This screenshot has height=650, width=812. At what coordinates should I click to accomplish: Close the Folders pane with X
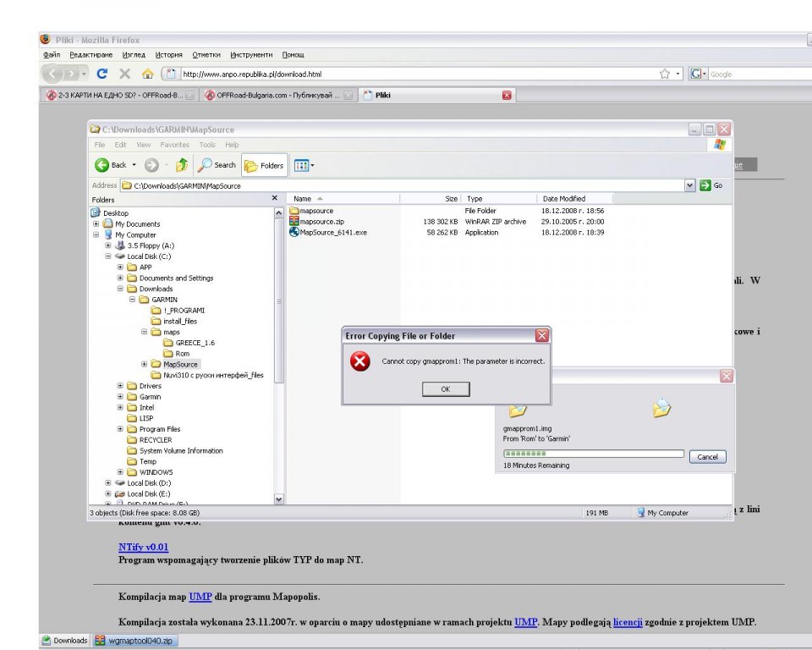coord(274,198)
